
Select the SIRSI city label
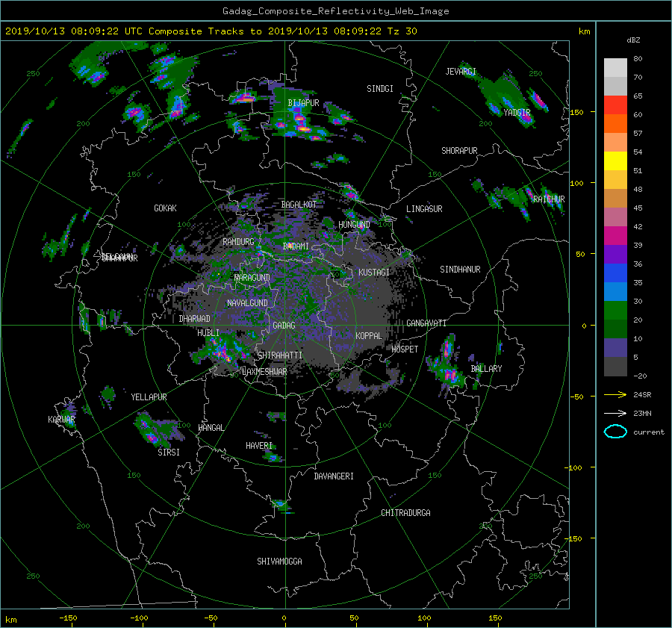pyautogui.click(x=169, y=453)
